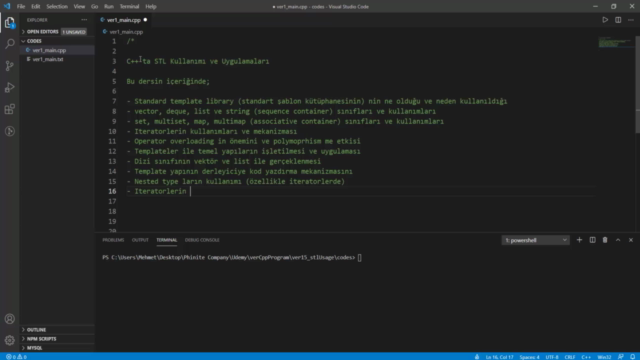Viewport: 640px width, 360px height.
Task: Change the language mode C++
Action: pyautogui.click(x=586, y=357)
